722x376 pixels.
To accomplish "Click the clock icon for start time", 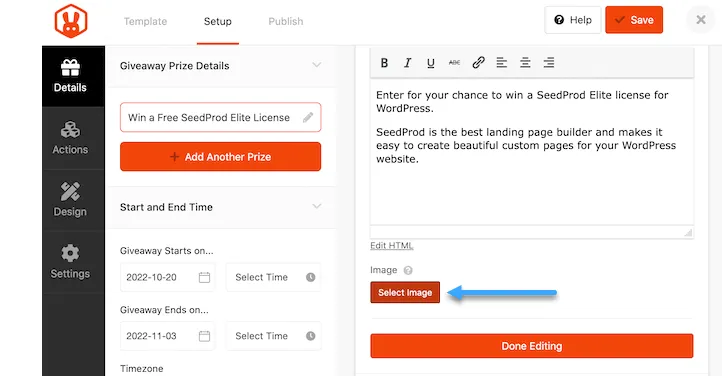I will [x=311, y=277].
